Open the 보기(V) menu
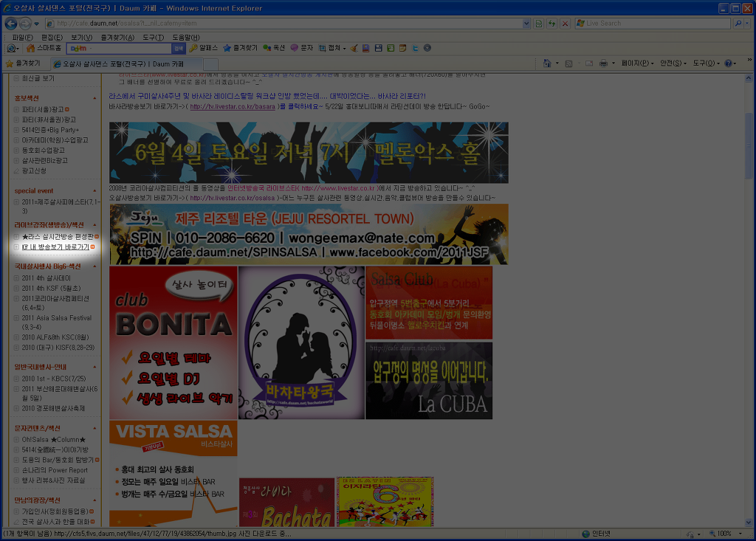This screenshot has width=756, height=541. [x=81, y=38]
